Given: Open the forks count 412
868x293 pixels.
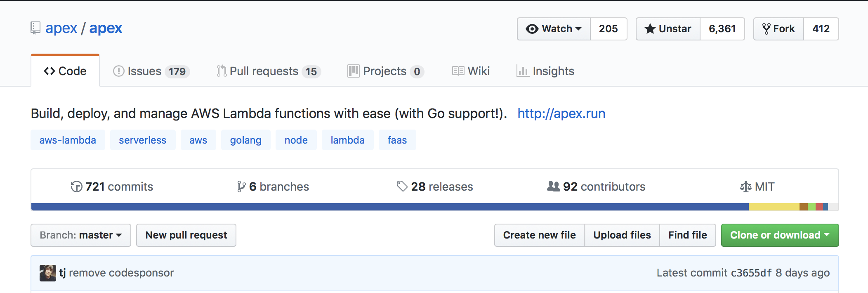Looking at the screenshot, I should 821,29.
